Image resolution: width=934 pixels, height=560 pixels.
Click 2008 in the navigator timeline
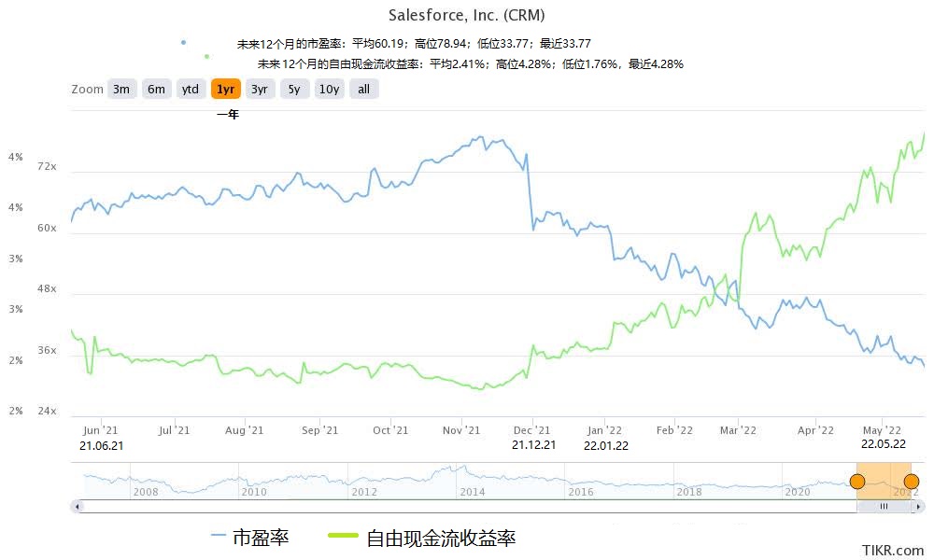point(146,492)
